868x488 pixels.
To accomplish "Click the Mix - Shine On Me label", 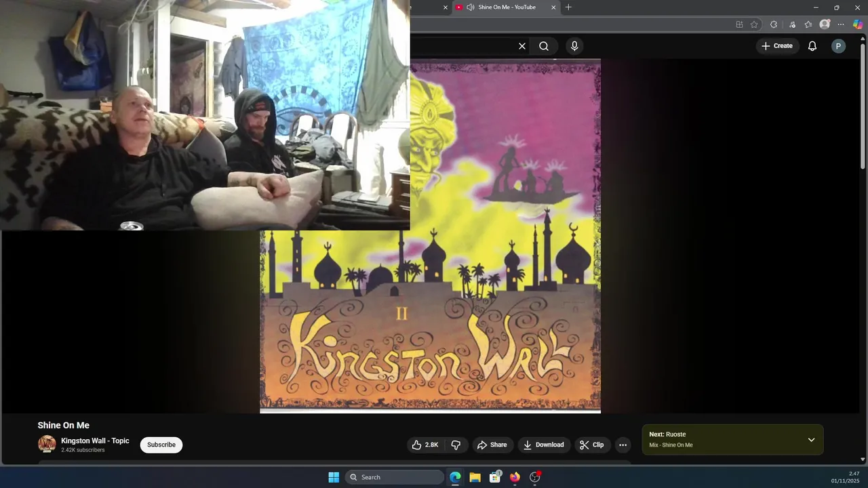I will point(671,445).
